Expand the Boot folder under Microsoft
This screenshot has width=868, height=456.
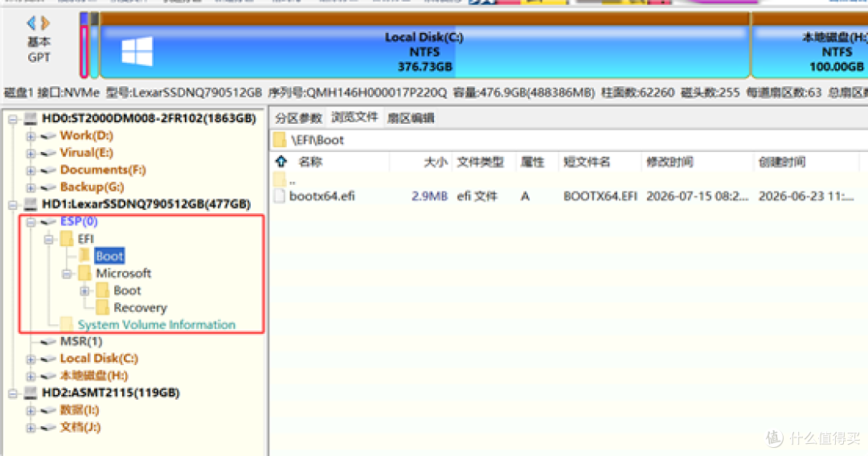pos(84,290)
